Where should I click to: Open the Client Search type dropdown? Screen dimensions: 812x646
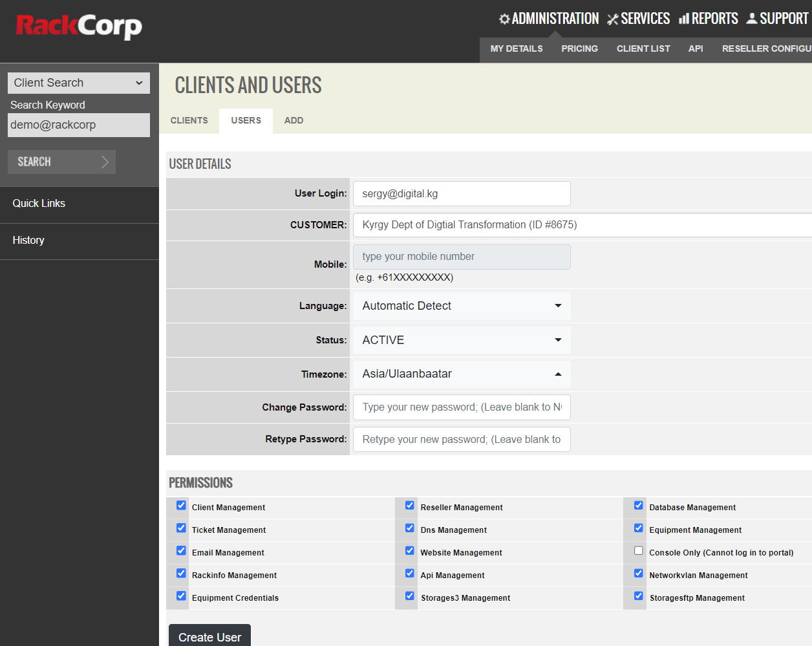[x=79, y=83]
